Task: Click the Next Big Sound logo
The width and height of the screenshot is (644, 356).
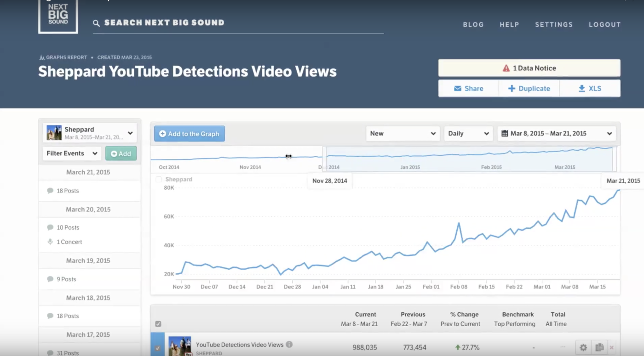Action: pos(58,16)
